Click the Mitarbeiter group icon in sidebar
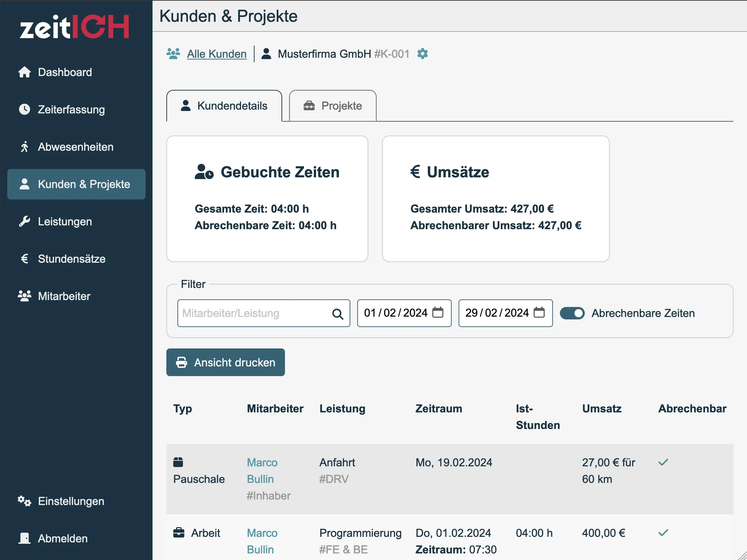The image size is (747, 560). coord(25,296)
